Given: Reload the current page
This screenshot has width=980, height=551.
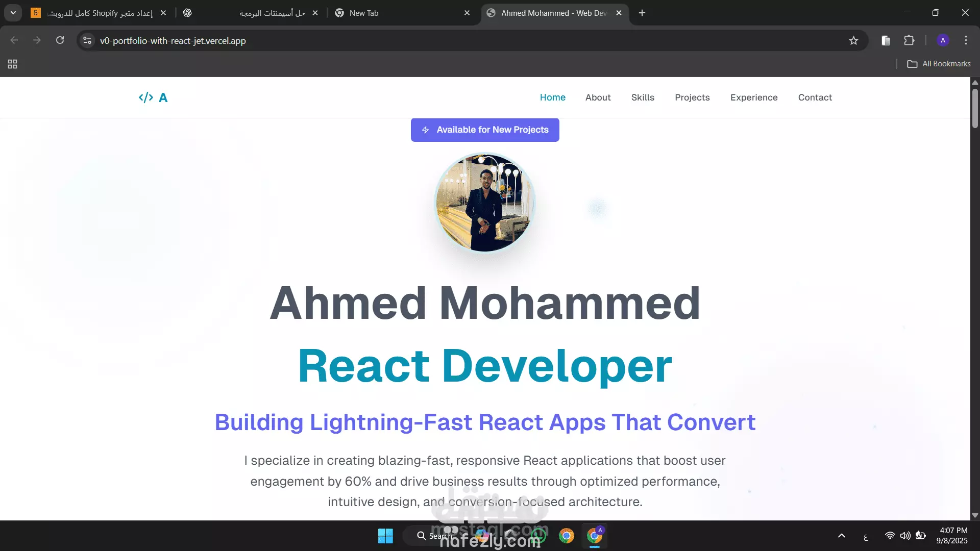Looking at the screenshot, I should coord(60,40).
